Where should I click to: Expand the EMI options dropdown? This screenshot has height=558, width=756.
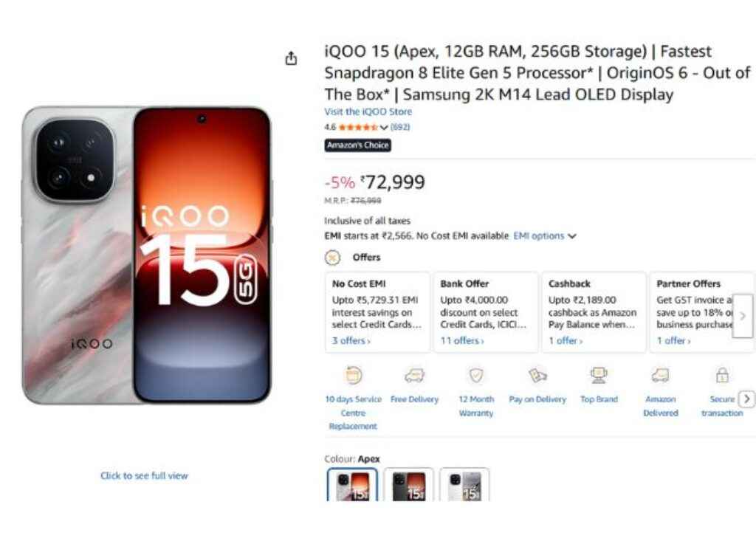[545, 236]
